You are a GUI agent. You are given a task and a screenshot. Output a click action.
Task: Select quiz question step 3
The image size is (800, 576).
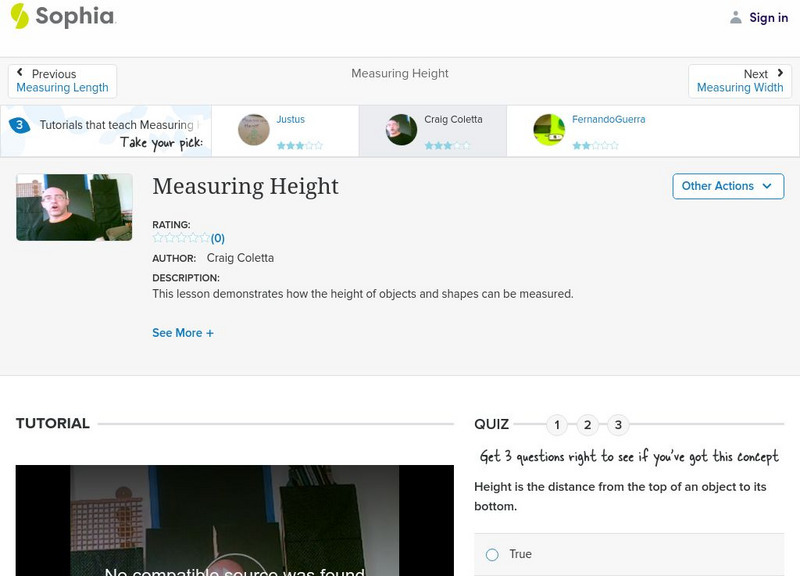618,424
